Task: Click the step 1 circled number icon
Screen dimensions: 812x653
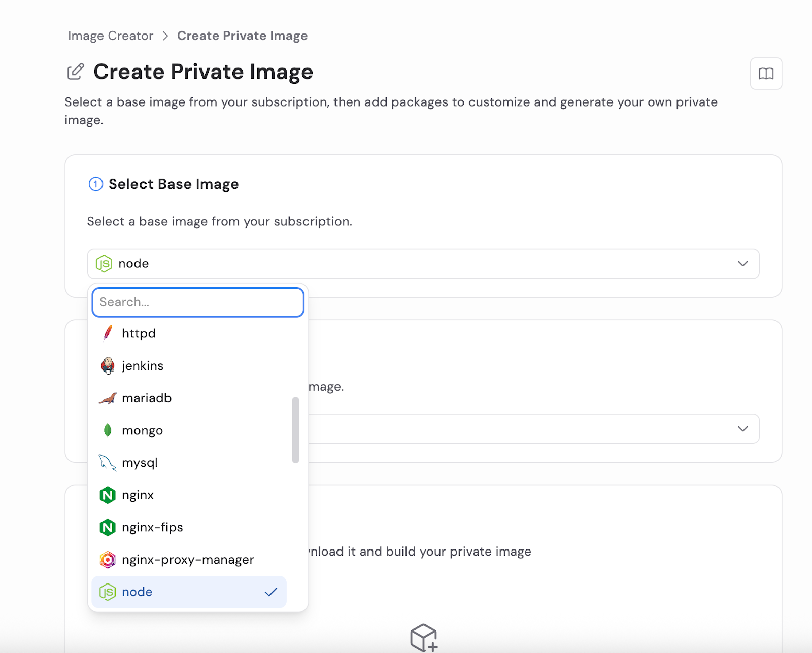Action: coord(95,184)
